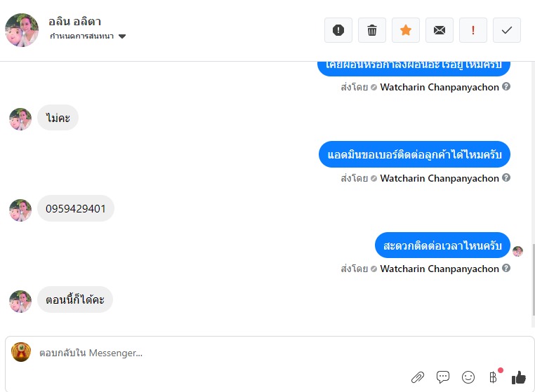
Task: Flag conversation with the red exclamation mark icon
Action: click(473, 30)
